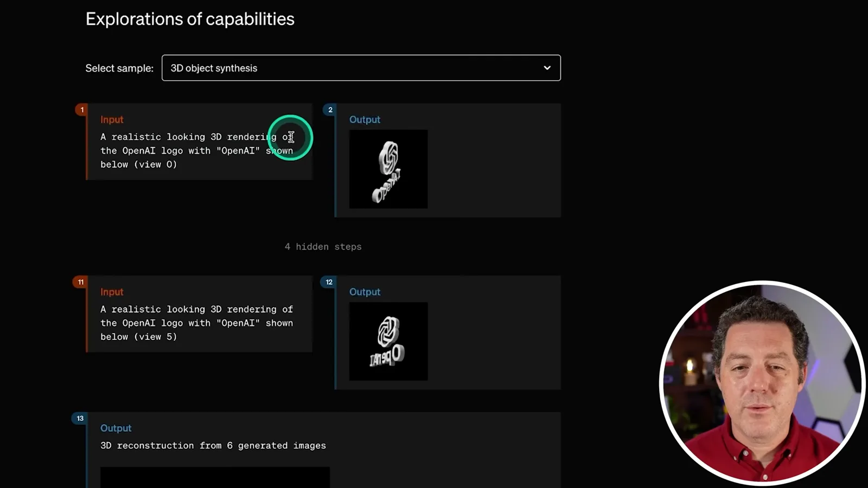Click the 'Input' label of step 1
This screenshot has height=488, width=868.
[112, 119]
